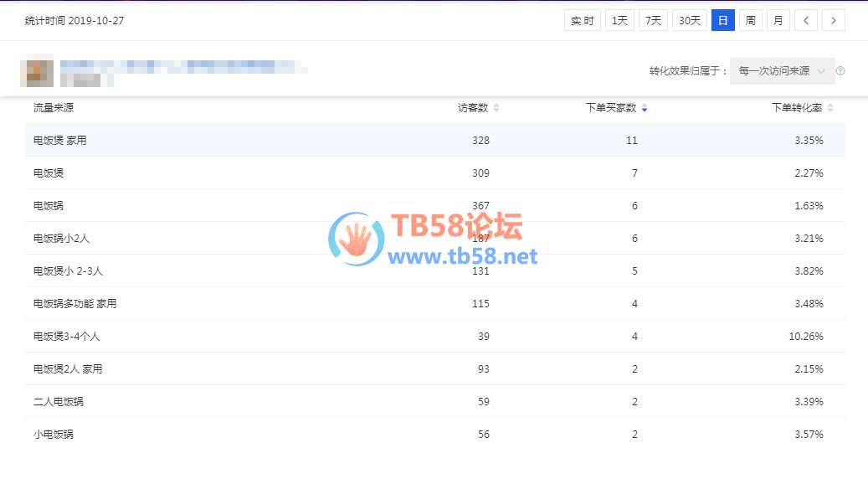Select the 30天 time range
The height and width of the screenshot is (479, 868).
pyautogui.click(x=690, y=21)
